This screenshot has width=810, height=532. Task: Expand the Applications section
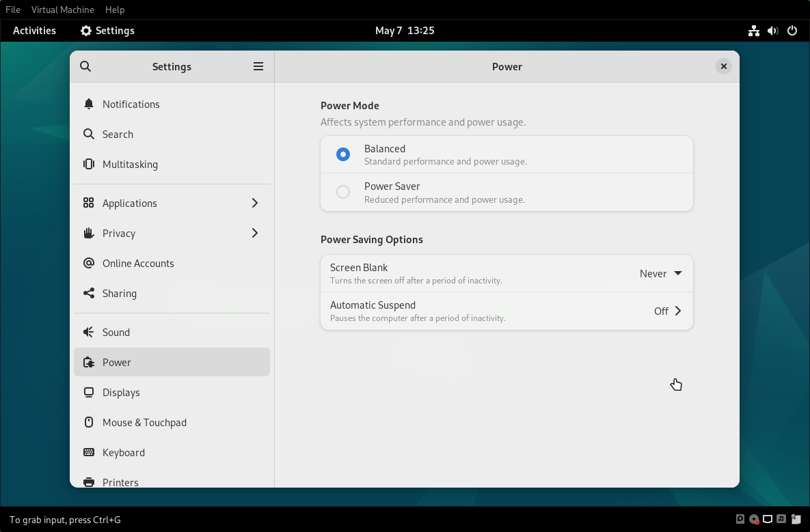click(254, 203)
